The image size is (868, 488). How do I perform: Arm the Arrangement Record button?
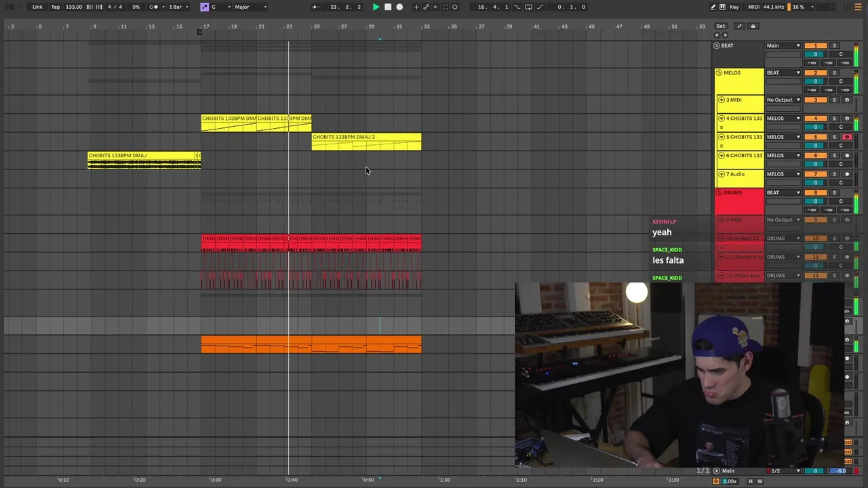point(399,7)
